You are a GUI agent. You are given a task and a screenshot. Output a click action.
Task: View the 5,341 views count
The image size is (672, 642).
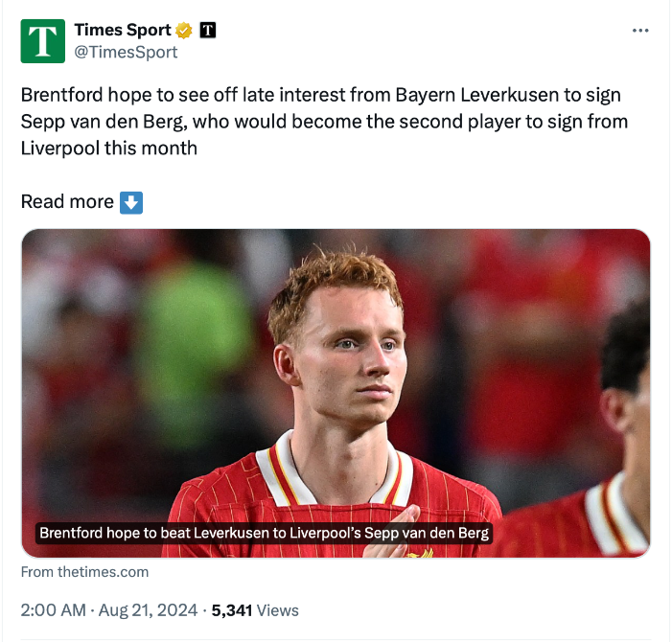coord(231,610)
